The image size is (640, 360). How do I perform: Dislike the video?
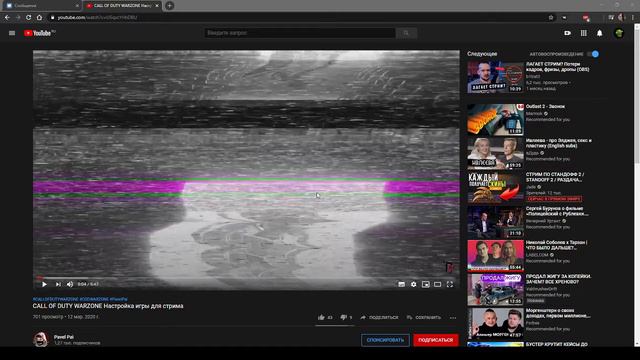[x=346, y=317]
